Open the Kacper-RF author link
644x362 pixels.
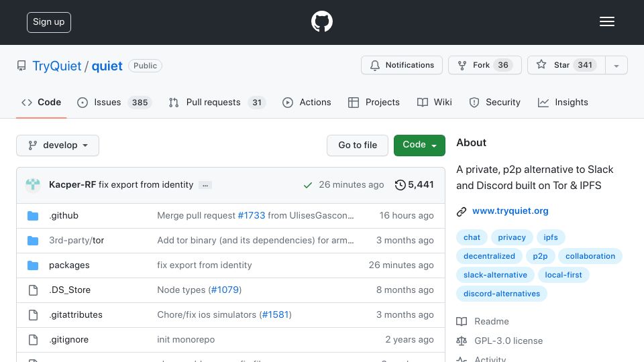point(72,185)
